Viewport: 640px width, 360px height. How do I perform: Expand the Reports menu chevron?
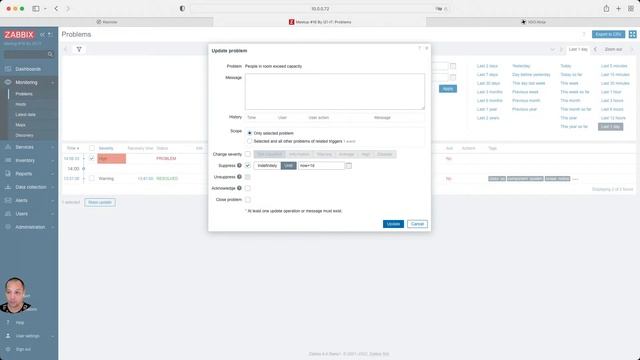[x=53, y=174]
